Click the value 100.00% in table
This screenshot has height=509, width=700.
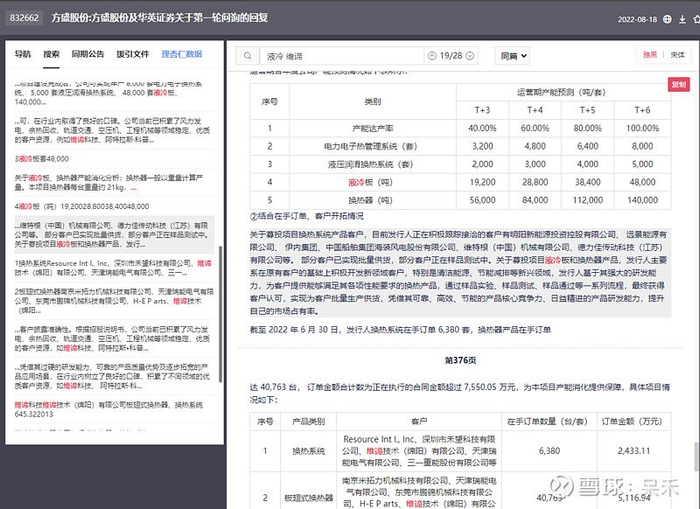click(642, 128)
